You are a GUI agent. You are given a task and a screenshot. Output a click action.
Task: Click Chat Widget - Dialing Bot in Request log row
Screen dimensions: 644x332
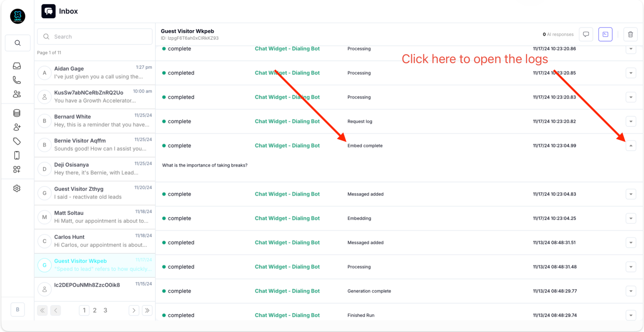[287, 122]
